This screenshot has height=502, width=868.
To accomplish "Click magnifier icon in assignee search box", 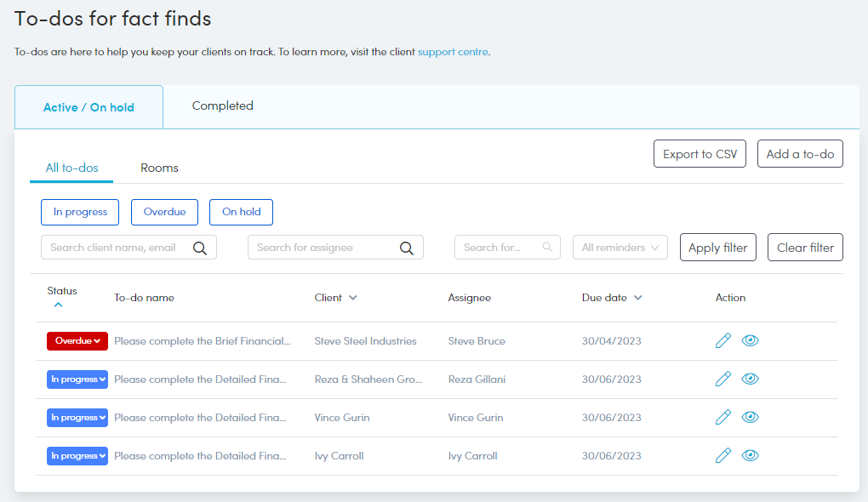I will click(406, 248).
